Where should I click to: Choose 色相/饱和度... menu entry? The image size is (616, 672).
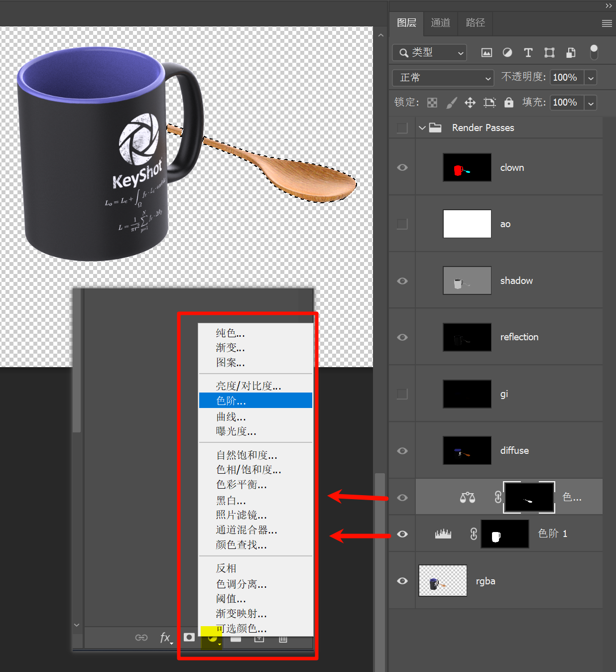pyautogui.click(x=255, y=470)
